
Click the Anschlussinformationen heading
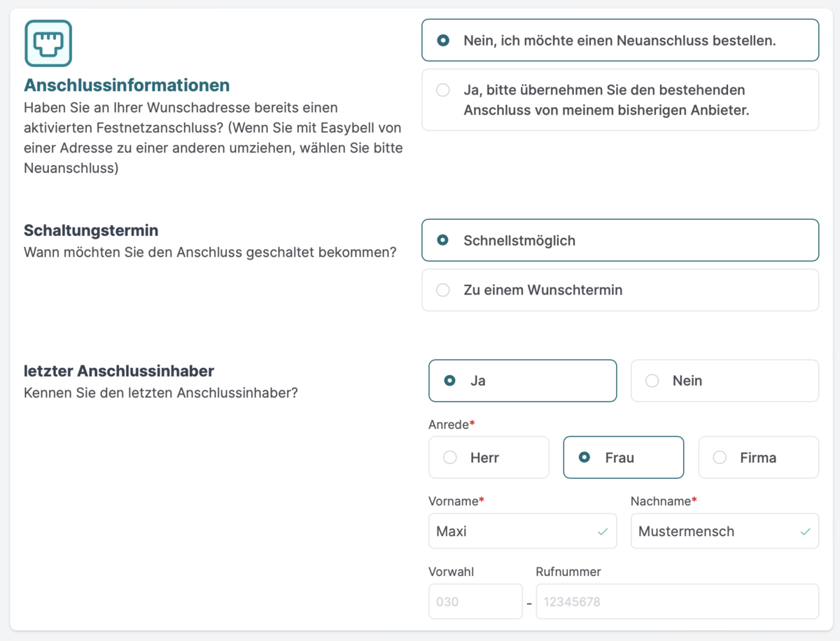pos(127,85)
